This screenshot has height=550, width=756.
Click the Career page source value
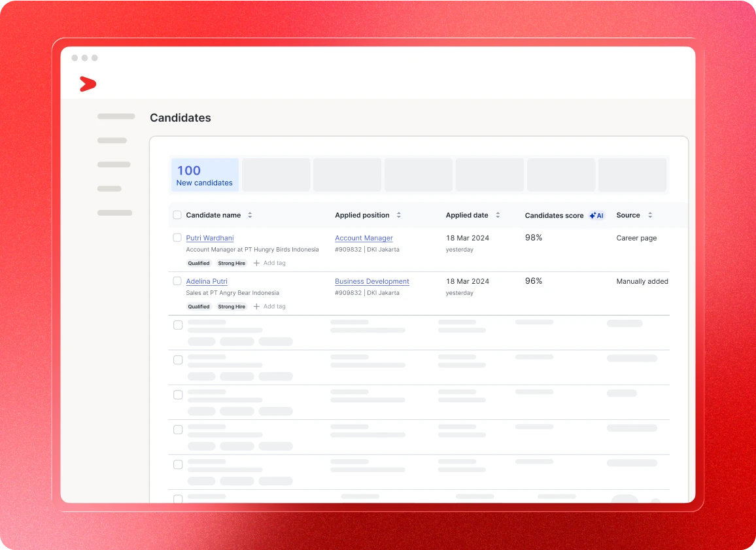coord(636,238)
